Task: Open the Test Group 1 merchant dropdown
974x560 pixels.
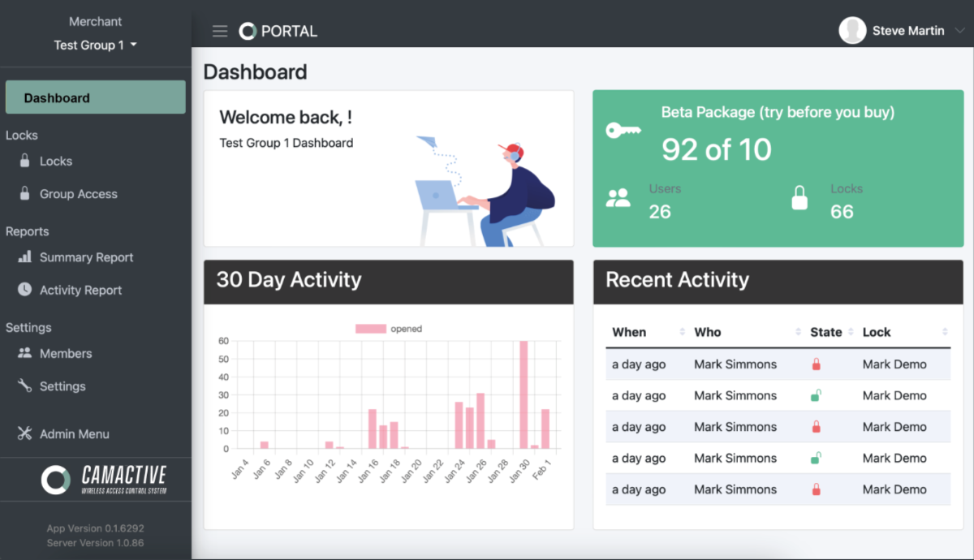Action: click(95, 45)
